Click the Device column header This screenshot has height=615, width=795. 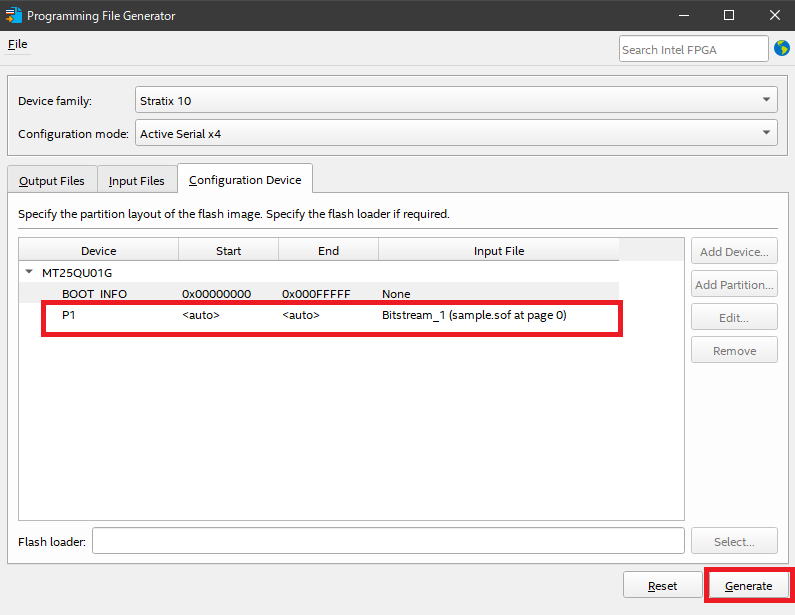click(98, 250)
